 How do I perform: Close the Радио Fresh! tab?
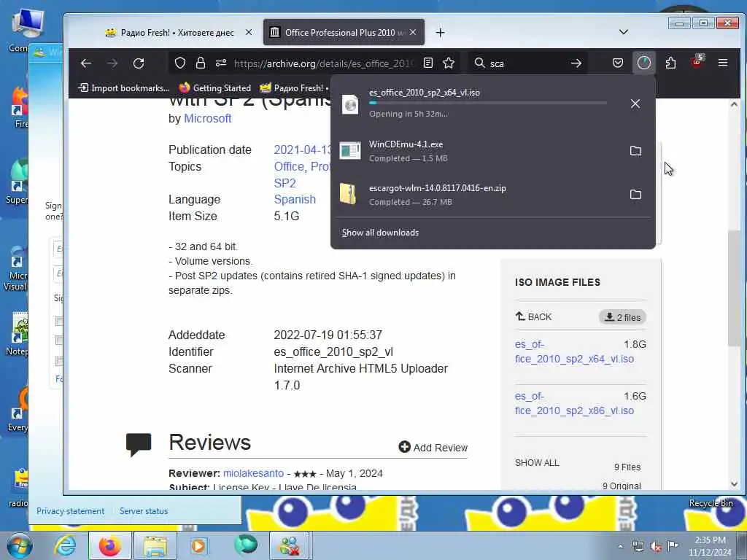pos(249,32)
